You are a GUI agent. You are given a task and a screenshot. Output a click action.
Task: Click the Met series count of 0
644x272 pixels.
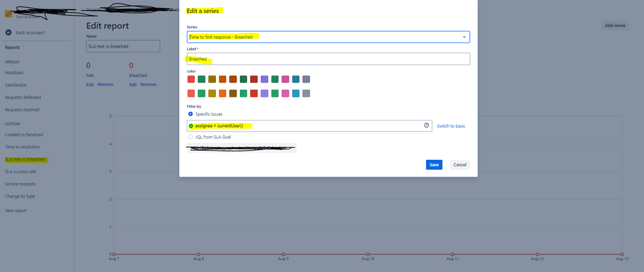(x=88, y=65)
